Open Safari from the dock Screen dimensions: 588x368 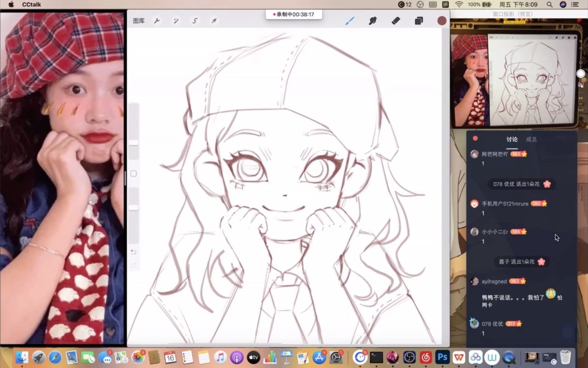(x=55, y=357)
